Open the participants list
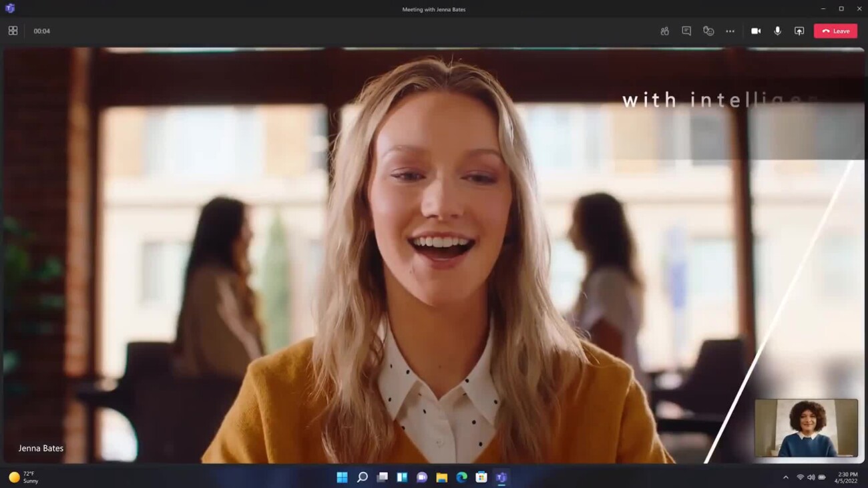 pos(664,31)
